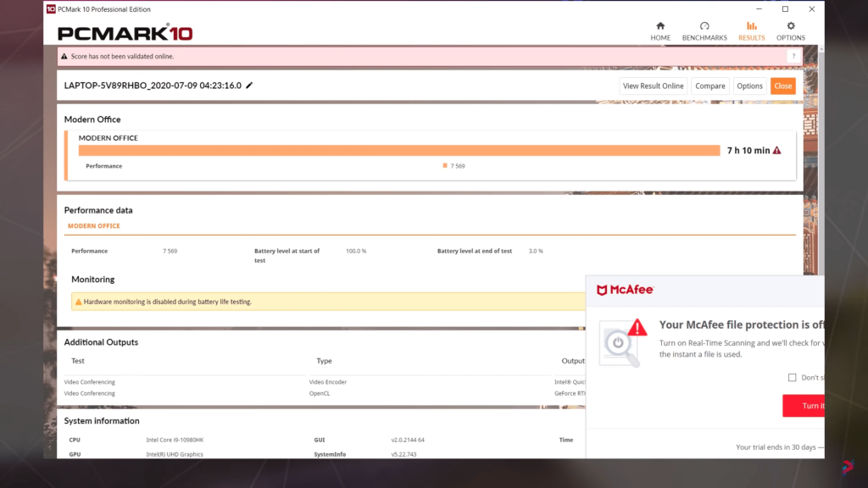Close the result with orange Close button
The image size is (868, 488).
tap(782, 86)
